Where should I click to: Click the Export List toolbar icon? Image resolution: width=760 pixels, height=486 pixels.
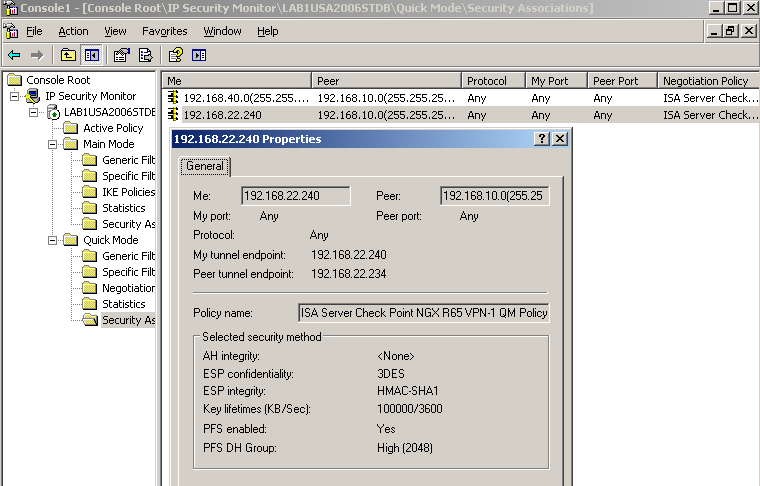tap(145, 55)
